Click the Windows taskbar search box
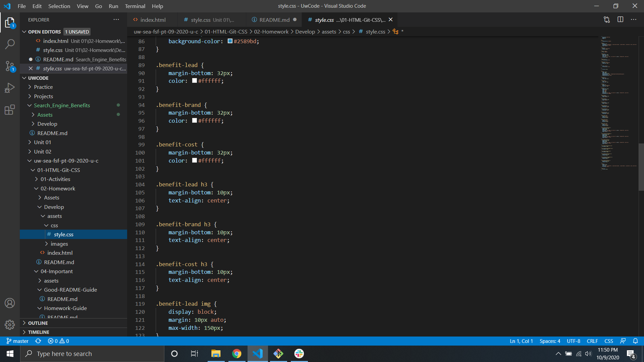 tap(92, 354)
